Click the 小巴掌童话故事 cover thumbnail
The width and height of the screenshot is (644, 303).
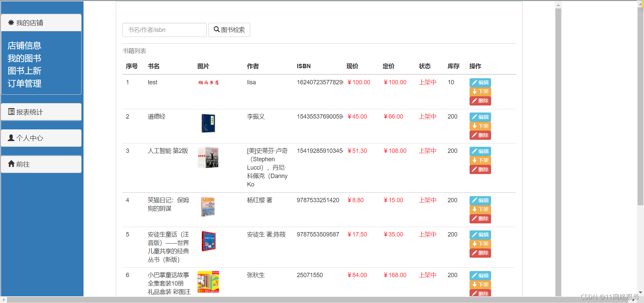208,282
